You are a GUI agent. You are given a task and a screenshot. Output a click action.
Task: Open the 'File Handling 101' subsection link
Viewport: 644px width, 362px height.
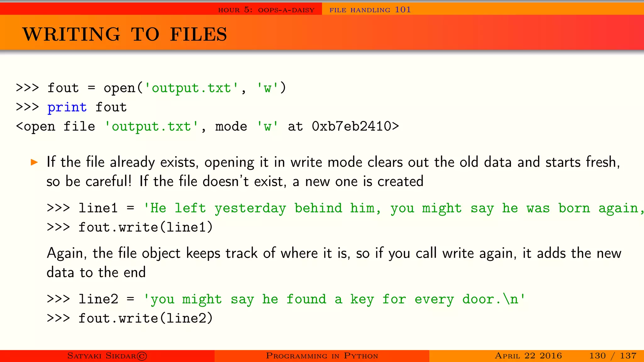pos(370,10)
